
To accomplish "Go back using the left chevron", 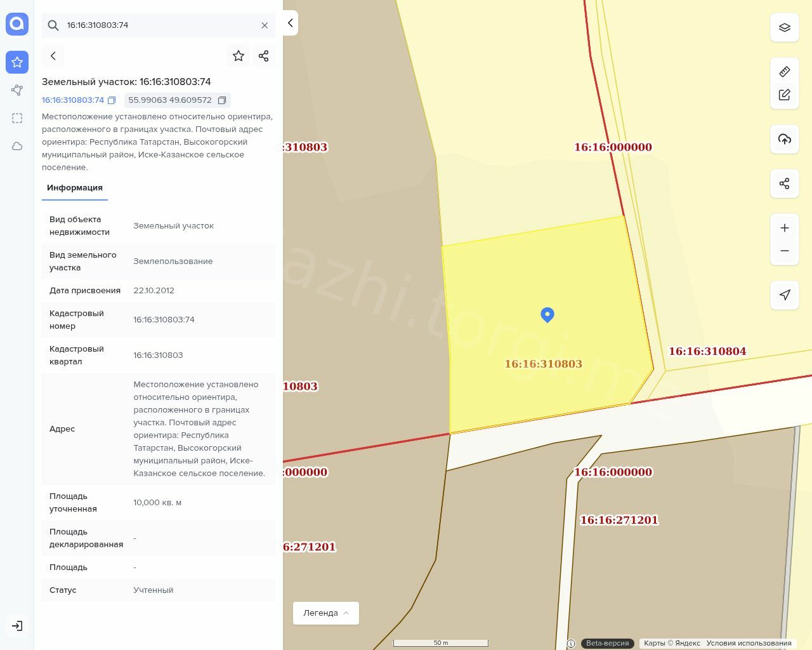I will pyautogui.click(x=53, y=56).
